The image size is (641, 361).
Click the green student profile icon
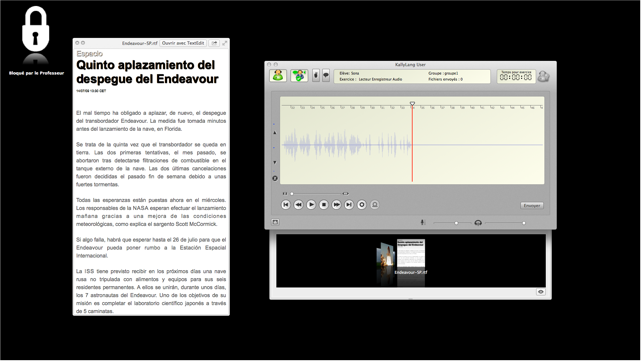[x=278, y=76]
